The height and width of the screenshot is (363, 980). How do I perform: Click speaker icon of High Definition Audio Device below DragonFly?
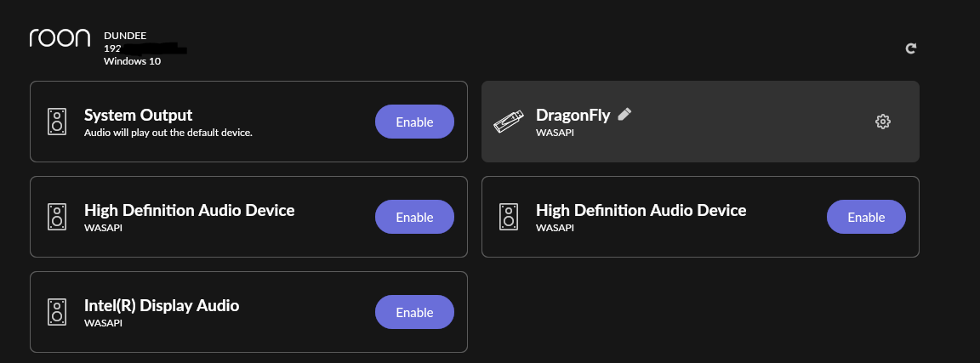coord(509,217)
